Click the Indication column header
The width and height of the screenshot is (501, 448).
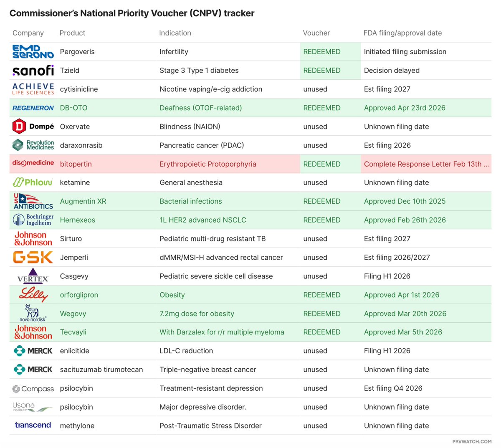175,33
